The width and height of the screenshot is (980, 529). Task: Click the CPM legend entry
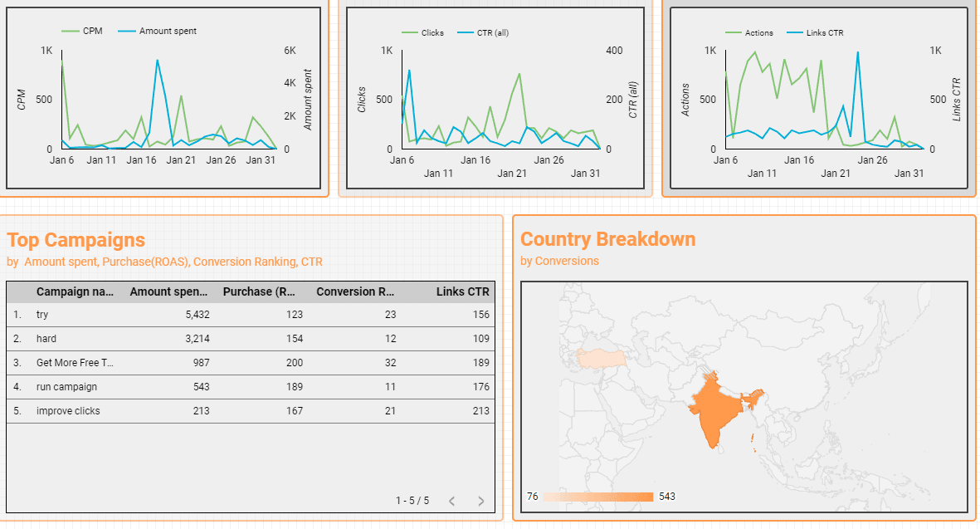(x=82, y=31)
